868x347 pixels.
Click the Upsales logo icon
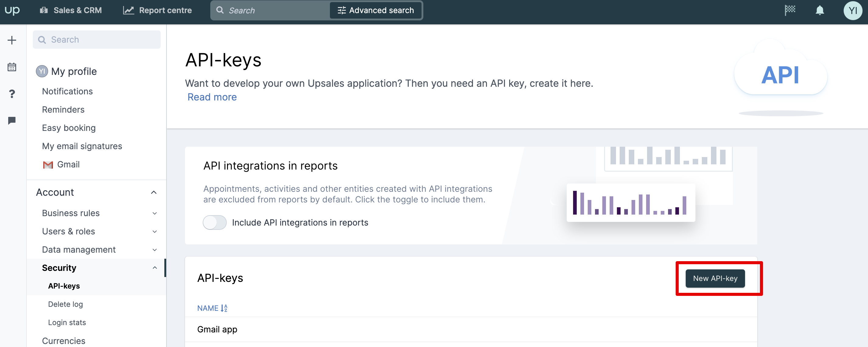click(12, 10)
